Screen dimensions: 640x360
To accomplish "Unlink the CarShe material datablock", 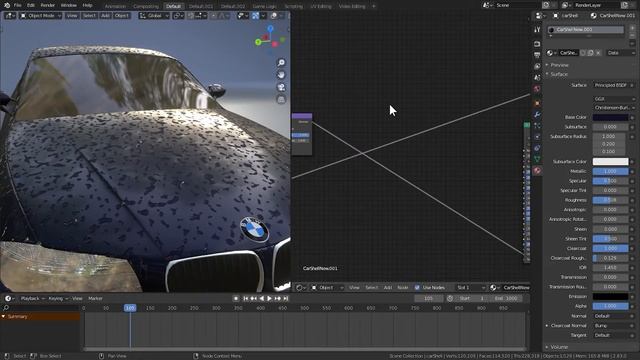I will (x=598, y=53).
